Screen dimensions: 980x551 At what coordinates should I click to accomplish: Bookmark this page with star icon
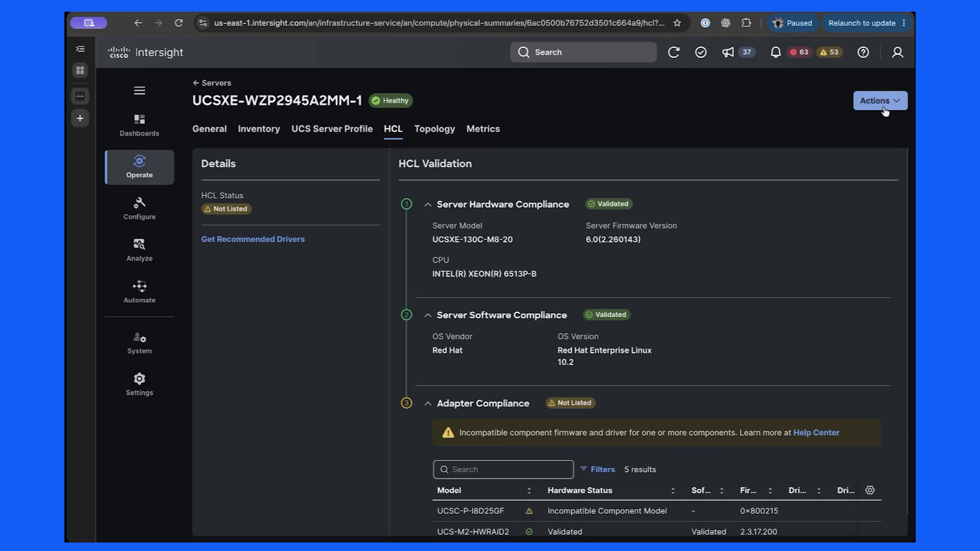(x=677, y=23)
